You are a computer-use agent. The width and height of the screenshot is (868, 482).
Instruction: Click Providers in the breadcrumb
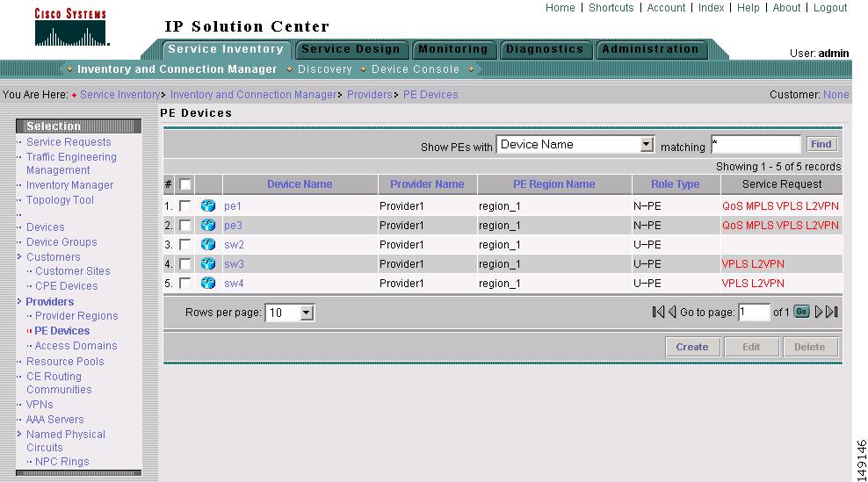click(x=370, y=95)
